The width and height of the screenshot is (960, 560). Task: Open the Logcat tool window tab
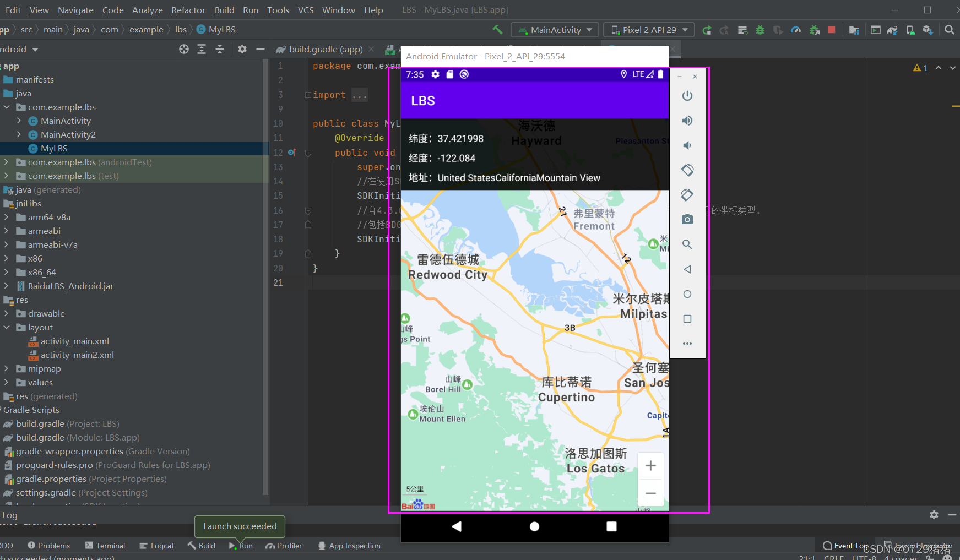tap(156, 546)
